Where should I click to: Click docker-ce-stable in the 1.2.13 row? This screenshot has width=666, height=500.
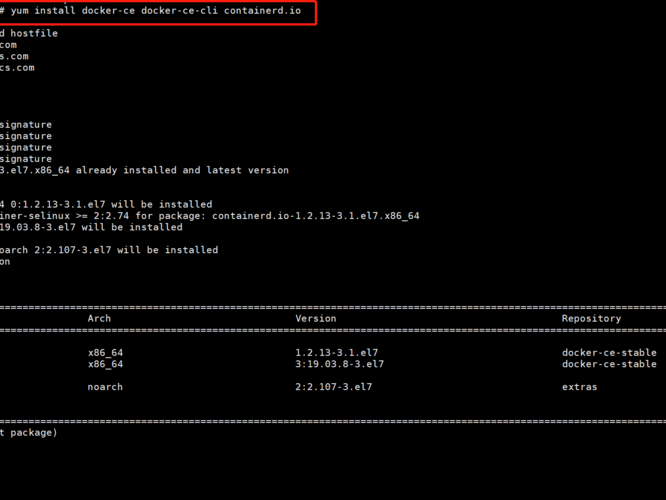tap(609, 353)
